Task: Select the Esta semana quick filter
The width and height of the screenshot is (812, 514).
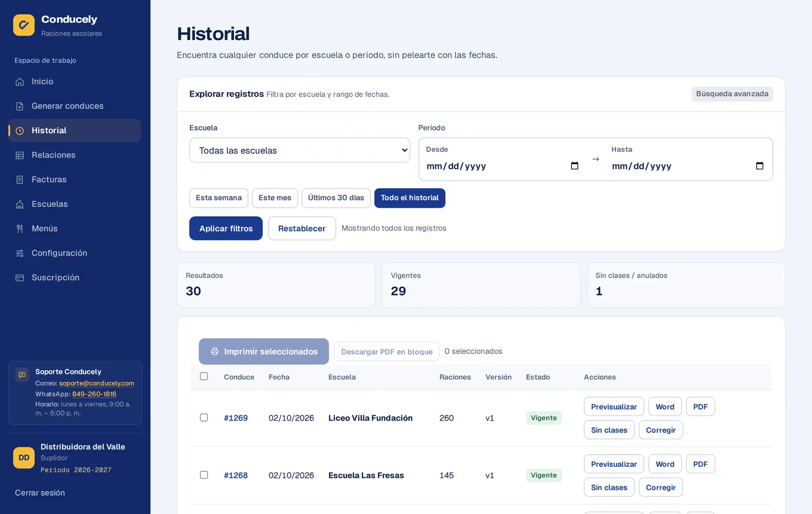Action: pos(219,198)
